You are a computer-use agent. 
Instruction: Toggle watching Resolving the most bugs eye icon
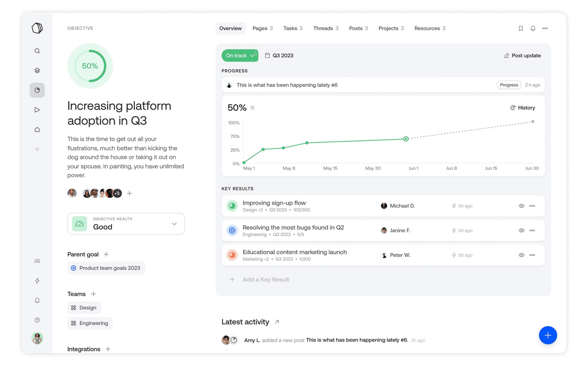[x=521, y=230]
